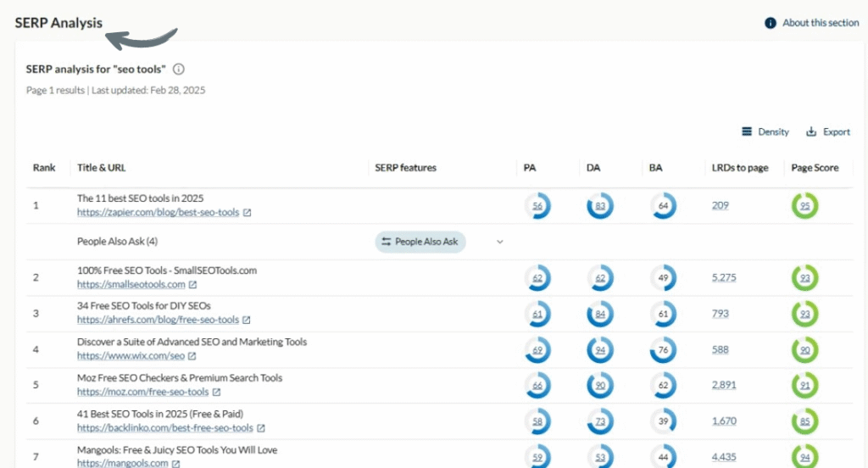868x468 pixels.
Task: Select title "34 Free SEO Tools for DIY SEOs"
Action: tap(144, 306)
